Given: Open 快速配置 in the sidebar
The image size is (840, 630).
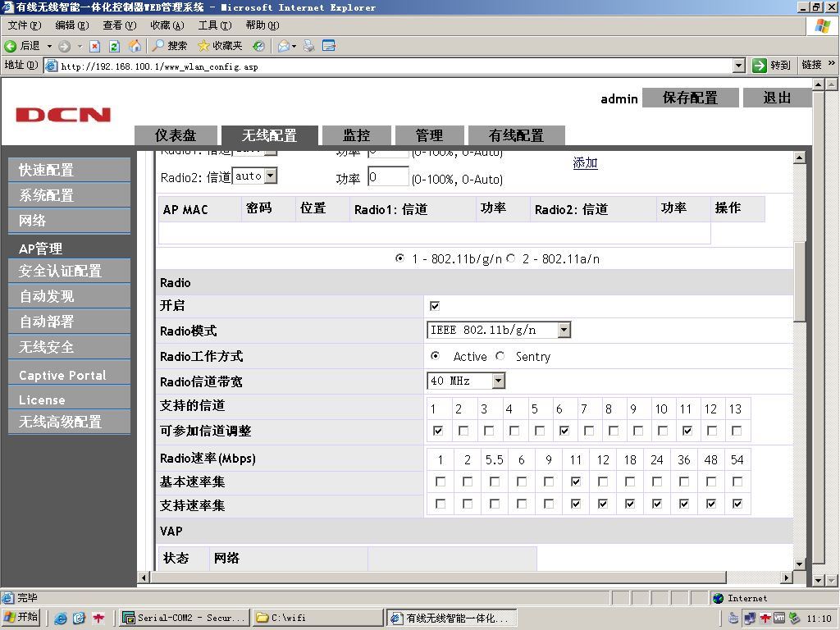Looking at the screenshot, I should pyautogui.click(x=69, y=170).
